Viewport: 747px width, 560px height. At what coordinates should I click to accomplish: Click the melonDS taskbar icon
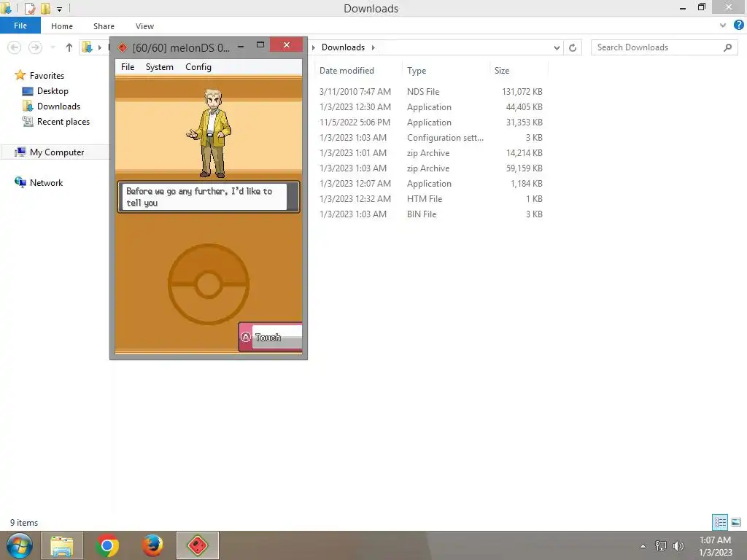click(198, 545)
